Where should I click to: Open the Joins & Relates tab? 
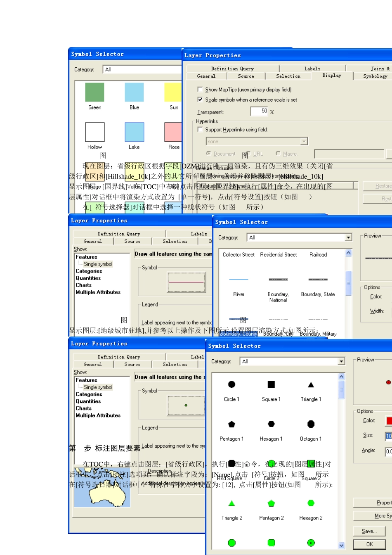pos(380,69)
